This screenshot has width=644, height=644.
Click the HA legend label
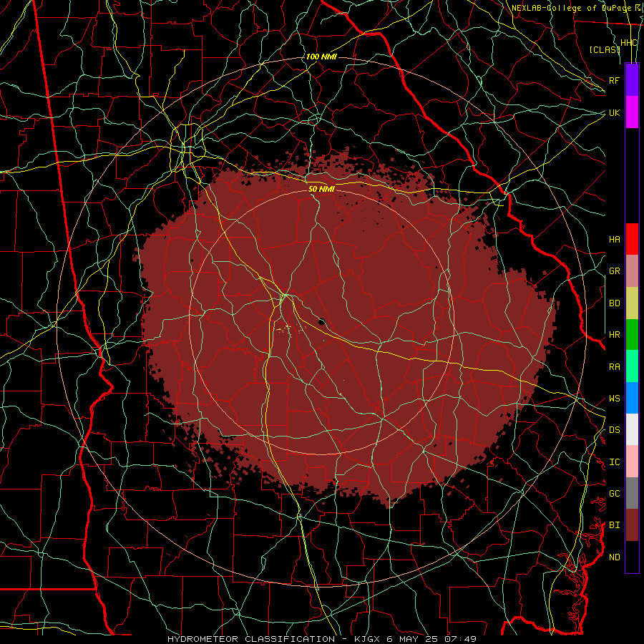coord(615,239)
